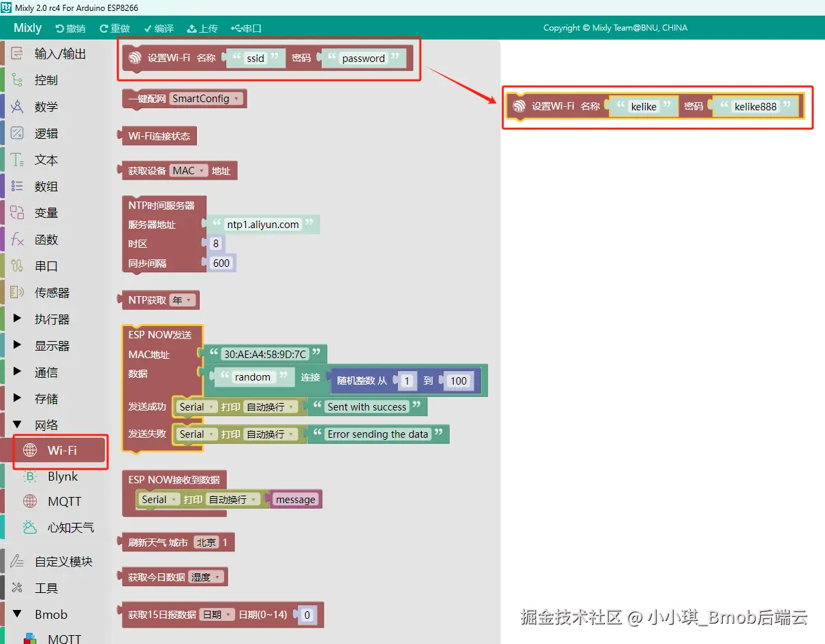Click the Wi-Fi globe icon in sidebar

(30, 451)
